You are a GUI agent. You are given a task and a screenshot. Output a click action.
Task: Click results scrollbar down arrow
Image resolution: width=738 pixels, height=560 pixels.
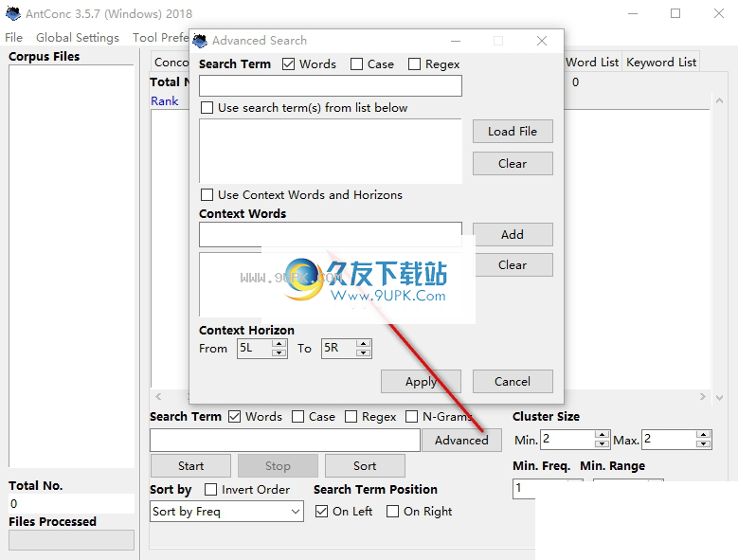click(x=719, y=398)
